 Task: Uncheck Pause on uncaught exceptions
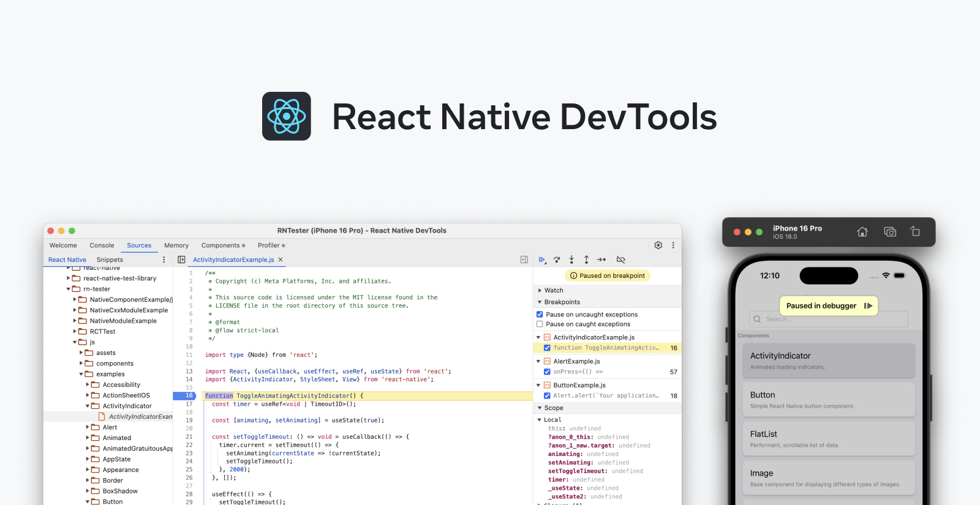point(540,315)
